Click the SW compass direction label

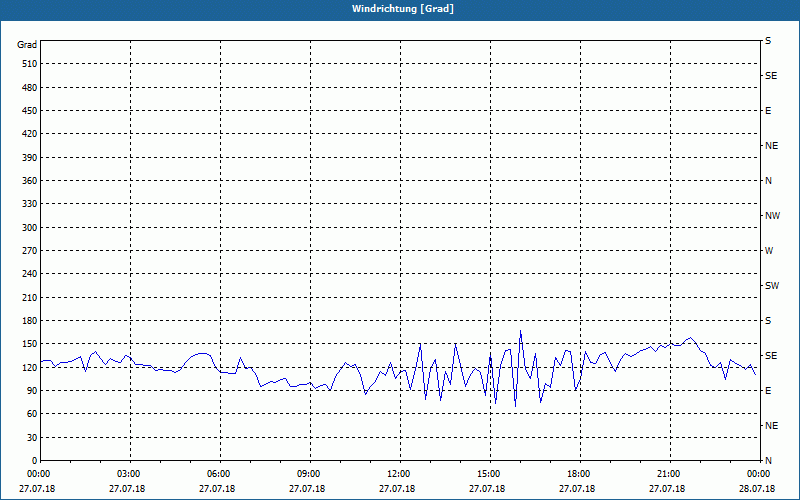(772, 286)
